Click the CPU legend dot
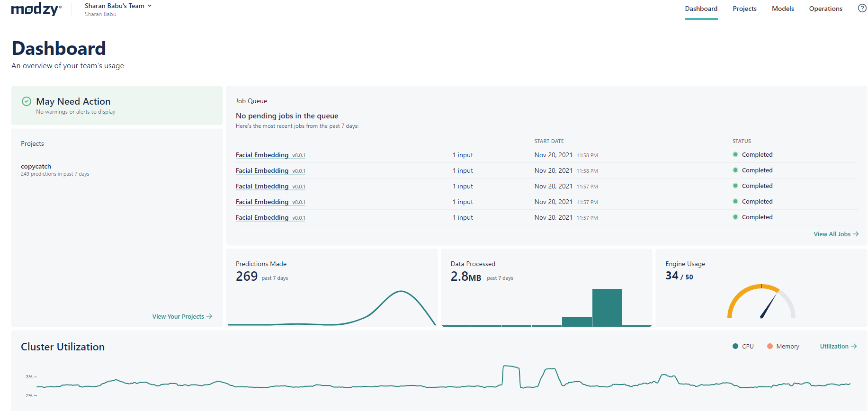868x411 pixels. [x=735, y=347]
